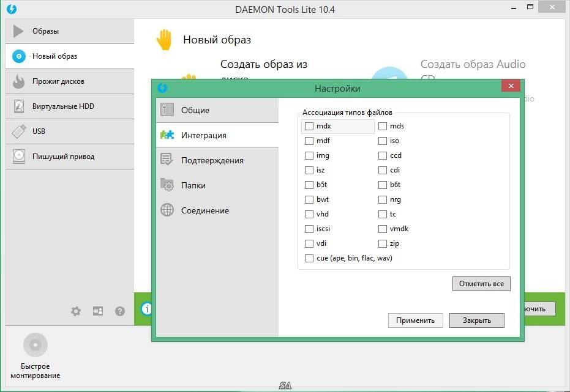
Task: Tick the b6t checkbox
Action: click(x=383, y=185)
